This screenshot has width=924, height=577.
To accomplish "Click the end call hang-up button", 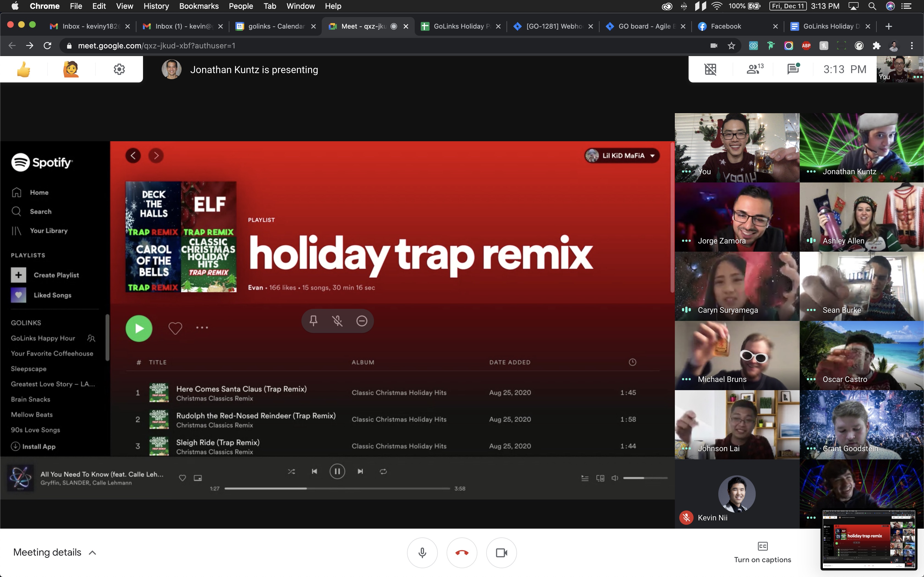I will coord(462,553).
